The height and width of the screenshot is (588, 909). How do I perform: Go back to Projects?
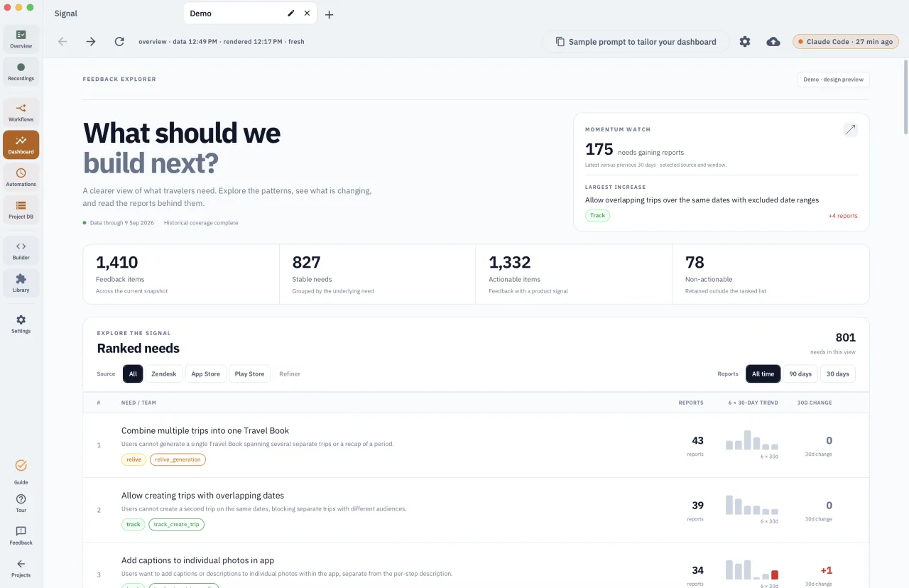coord(21,568)
